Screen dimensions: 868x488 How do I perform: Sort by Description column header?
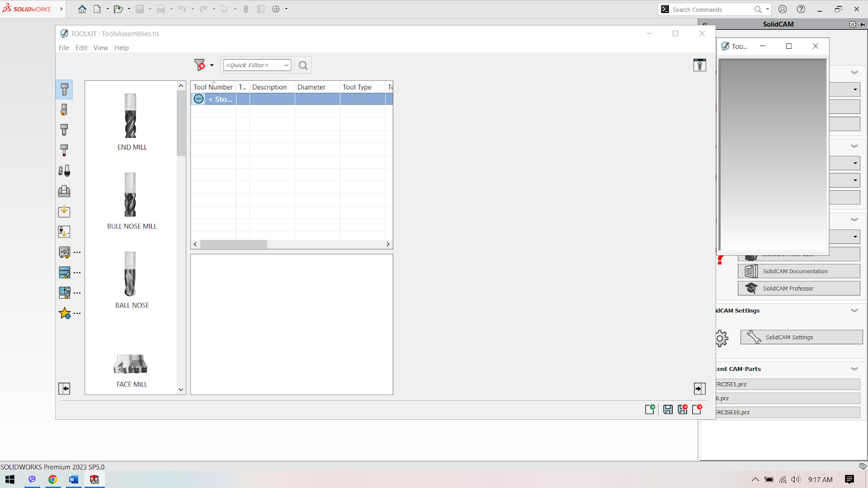(272, 87)
